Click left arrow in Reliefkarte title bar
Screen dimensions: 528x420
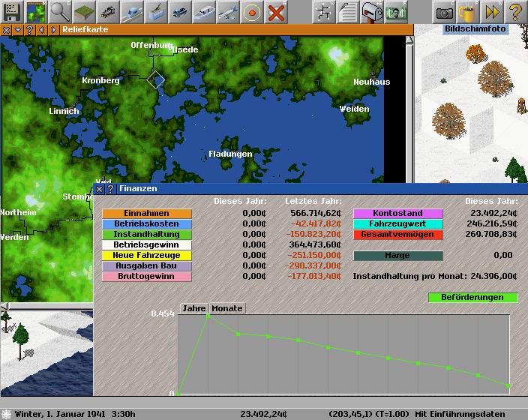coord(41,30)
